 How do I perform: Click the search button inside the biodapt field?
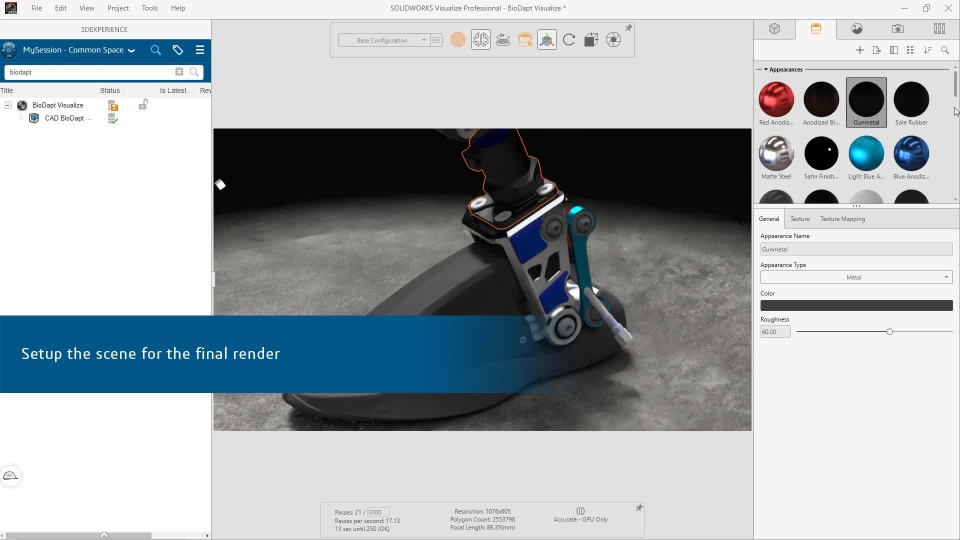pyautogui.click(x=194, y=72)
